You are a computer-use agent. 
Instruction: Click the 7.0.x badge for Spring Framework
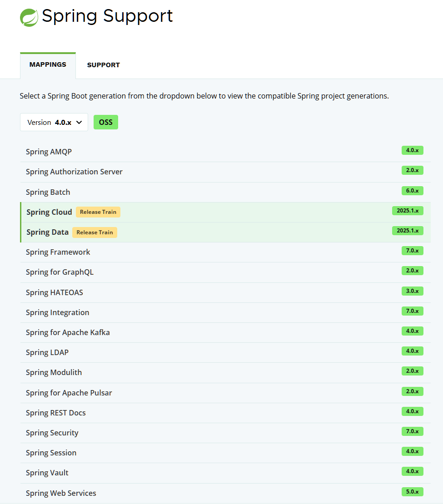[412, 250]
